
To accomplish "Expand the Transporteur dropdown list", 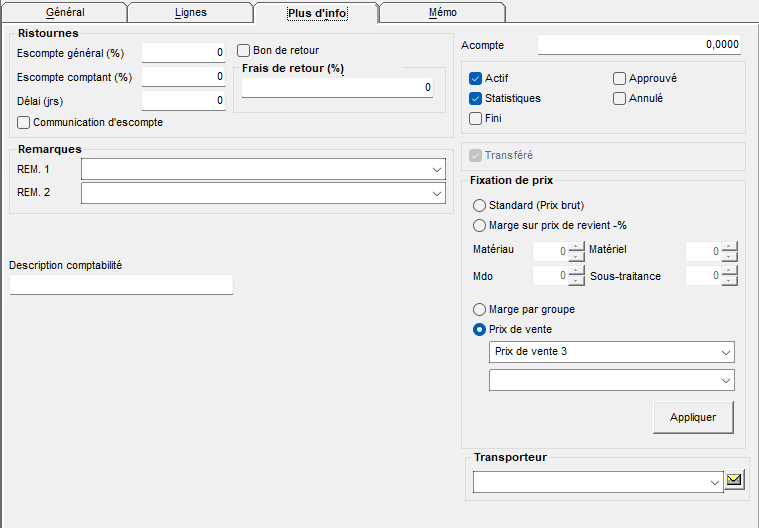I will coord(714,483).
